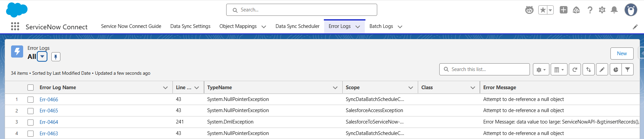The width and height of the screenshot is (644, 139).
Task: Open the Err-0465 record link
Action: [49, 111]
